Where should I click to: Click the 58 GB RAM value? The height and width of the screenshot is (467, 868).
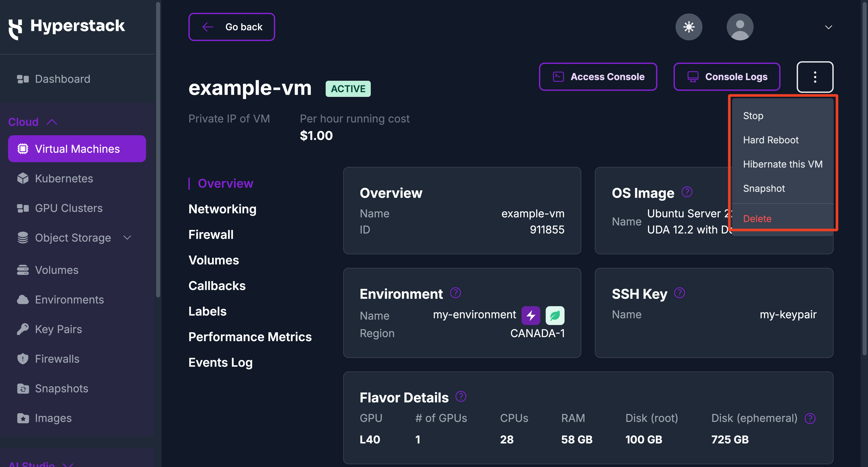click(x=577, y=439)
